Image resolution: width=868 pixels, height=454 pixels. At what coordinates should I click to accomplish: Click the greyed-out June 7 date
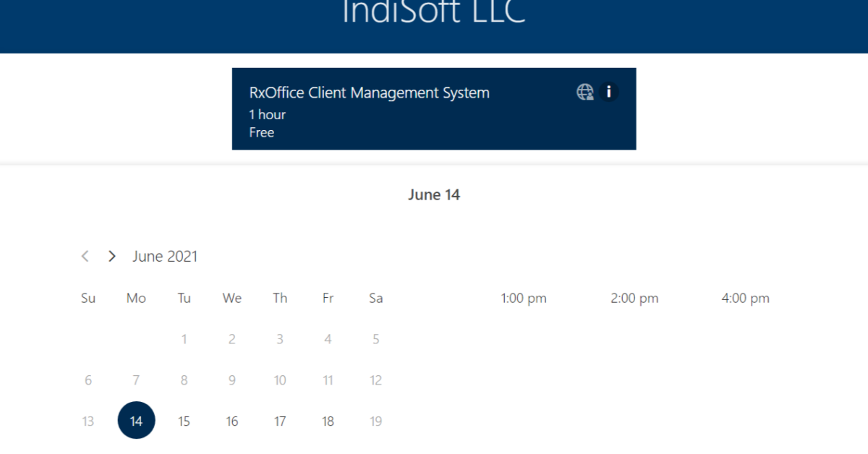point(136,380)
